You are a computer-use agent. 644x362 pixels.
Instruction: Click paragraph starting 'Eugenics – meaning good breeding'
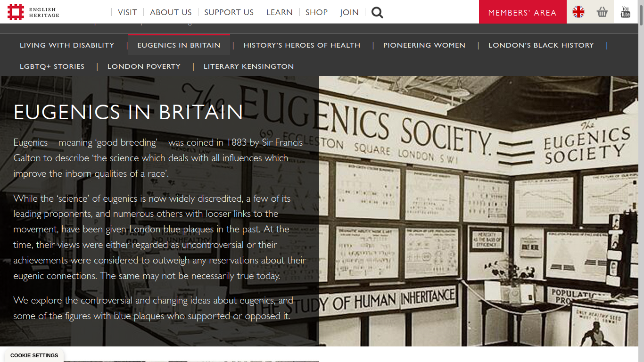point(158,158)
